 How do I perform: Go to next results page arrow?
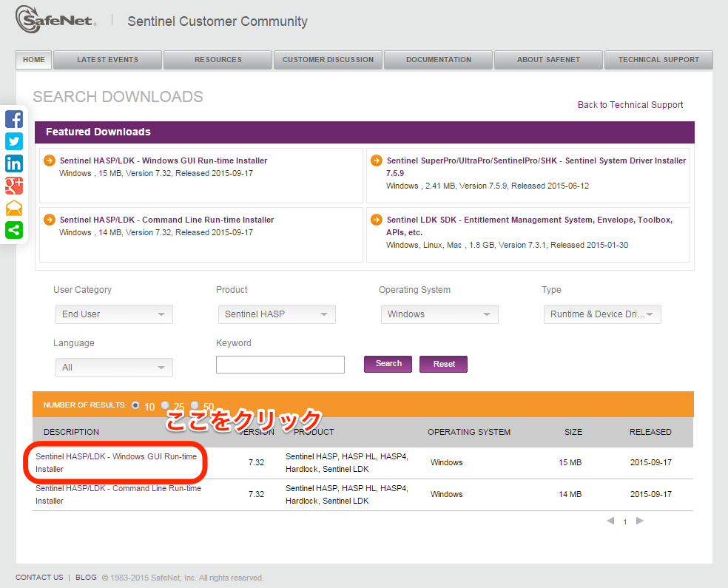click(640, 521)
